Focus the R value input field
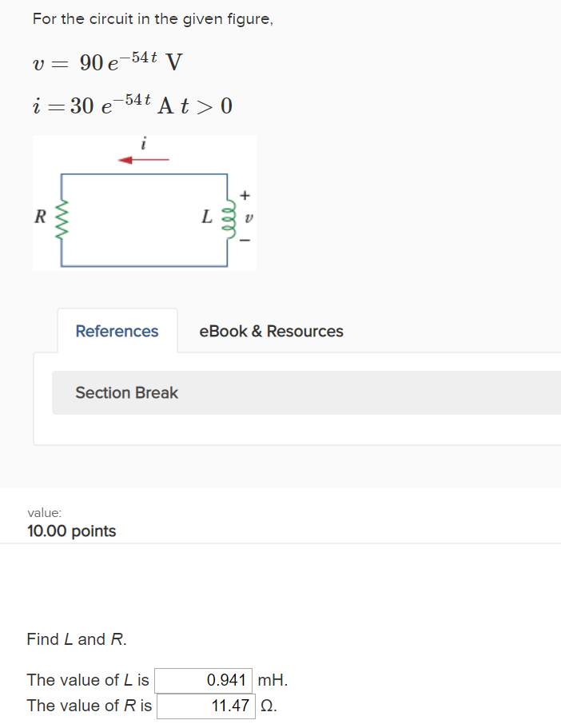Image resolution: width=561 pixels, height=728 pixels. click(x=206, y=706)
